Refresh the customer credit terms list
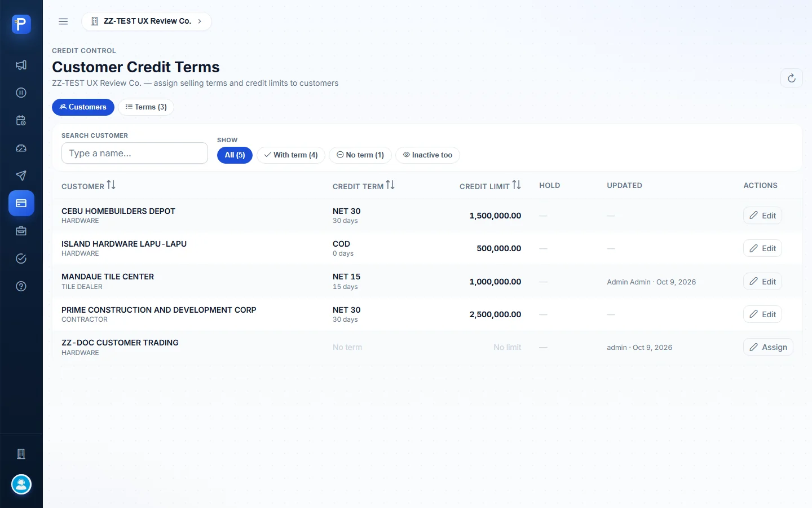This screenshot has height=508, width=812. pos(791,78)
